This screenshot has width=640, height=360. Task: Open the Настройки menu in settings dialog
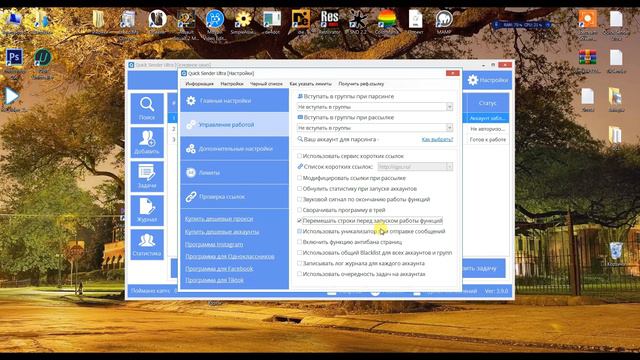[x=232, y=84]
